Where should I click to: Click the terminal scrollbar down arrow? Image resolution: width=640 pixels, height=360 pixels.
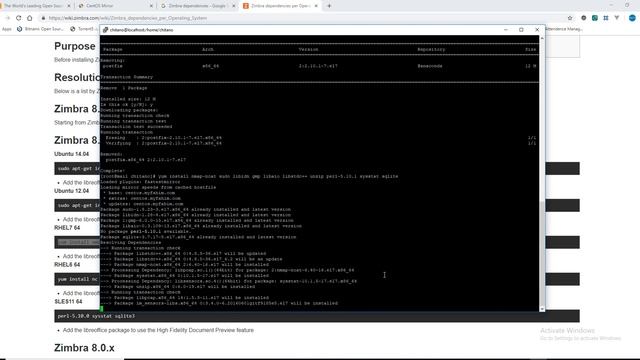(542, 309)
